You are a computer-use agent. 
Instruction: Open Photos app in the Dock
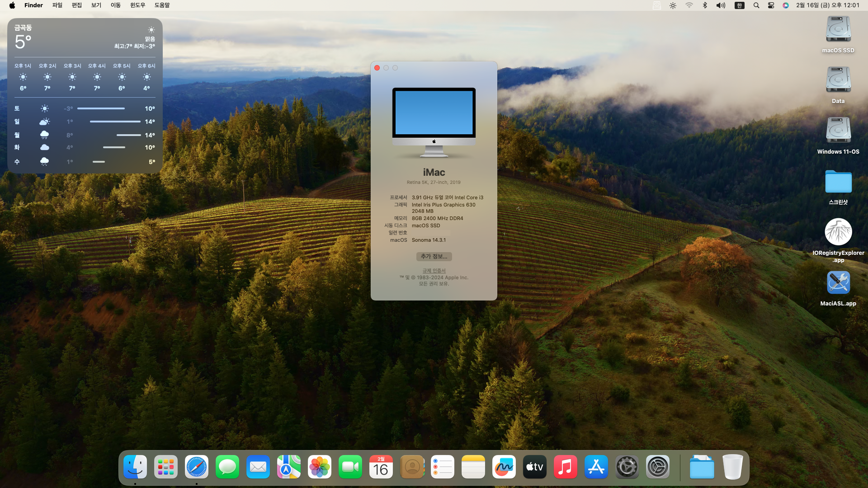[320, 467]
